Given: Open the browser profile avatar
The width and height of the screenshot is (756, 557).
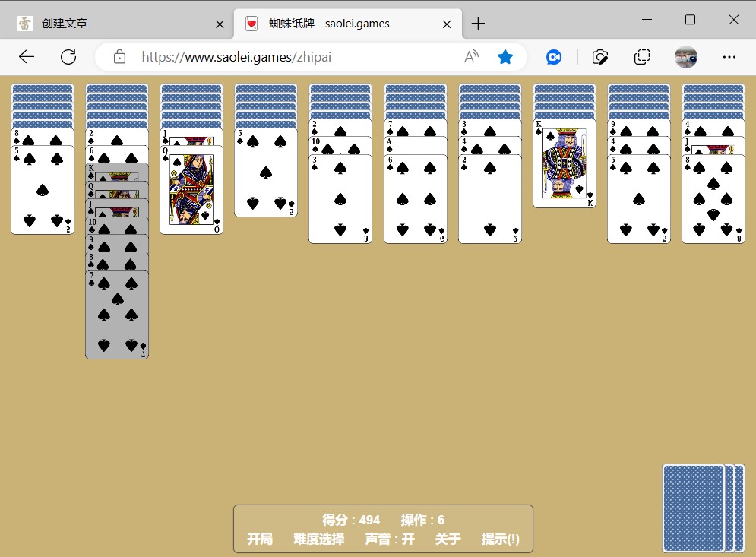Looking at the screenshot, I should 685,57.
